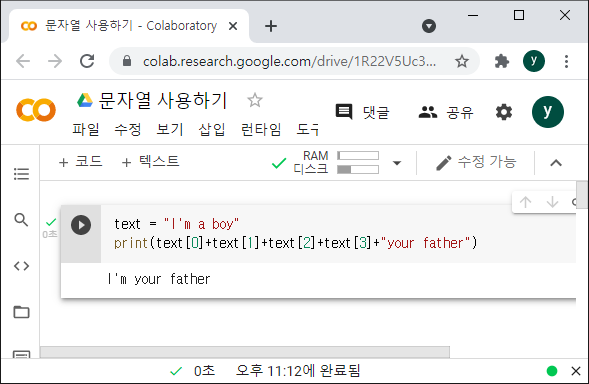Open the files folder sidebar icon
Screen dimensions: 589x384
21,312
